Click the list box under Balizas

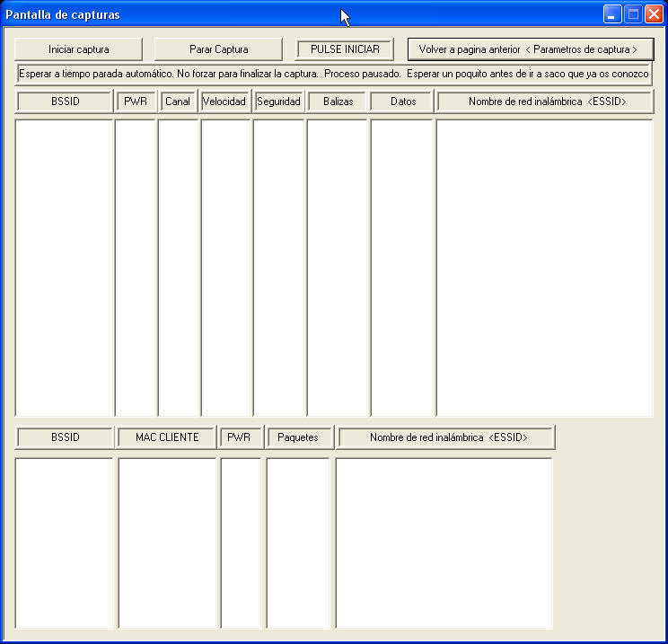tap(337, 268)
